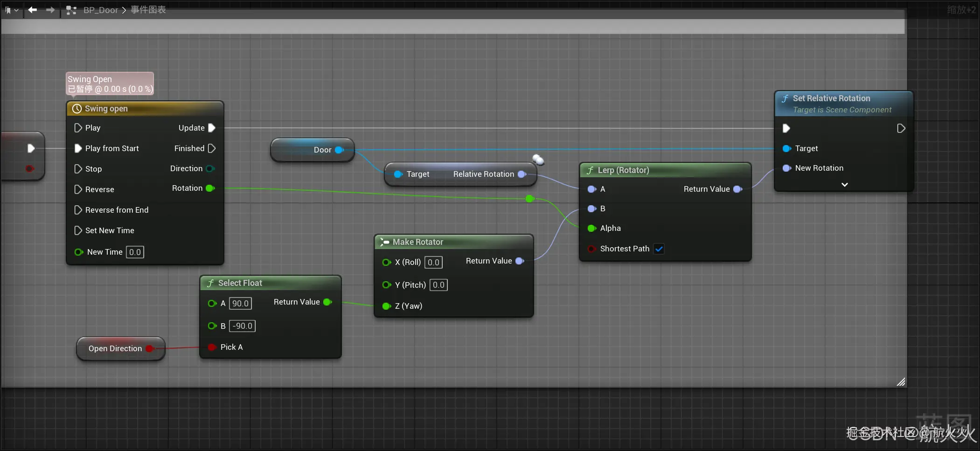The width and height of the screenshot is (980, 451).
Task: Click the Lerp Alpha input pin
Action: (x=592, y=228)
